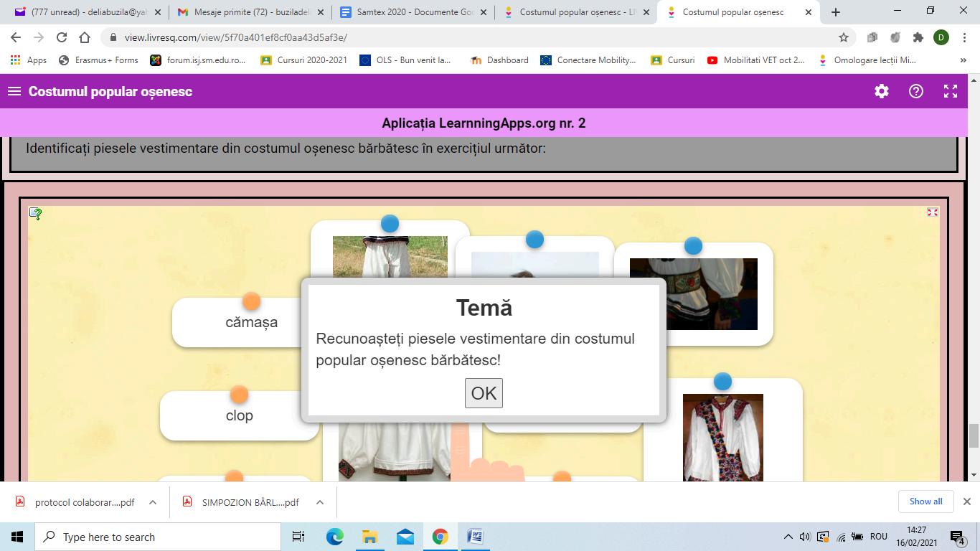Open OLS - Bun venit bookmark
The width and height of the screenshot is (980, 551).
(x=406, y=60)
